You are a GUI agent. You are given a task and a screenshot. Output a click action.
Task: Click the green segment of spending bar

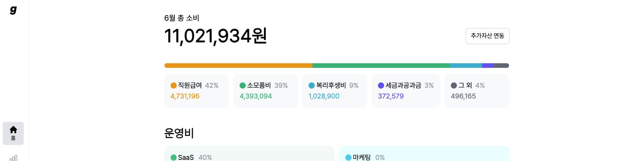[381, 66]
